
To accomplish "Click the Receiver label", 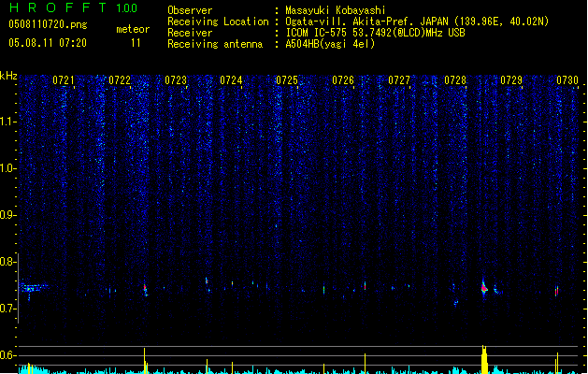I will [x=190, y=33].
